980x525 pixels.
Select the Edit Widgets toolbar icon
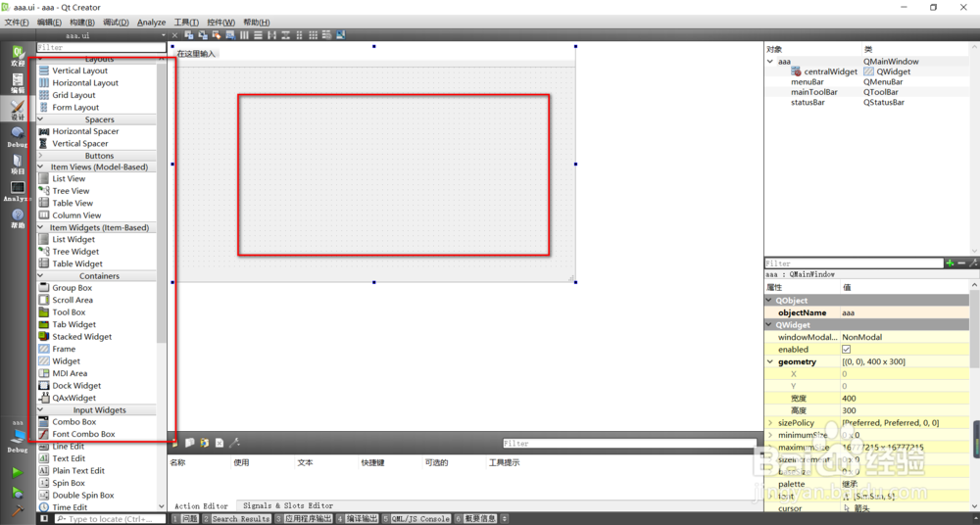click(189, 35)
